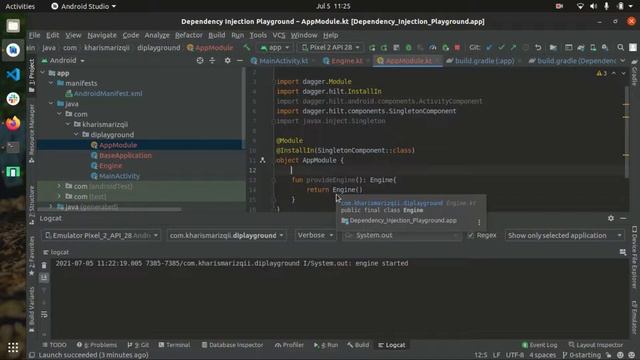Open Logcat panel settings gear

[611, 218]
